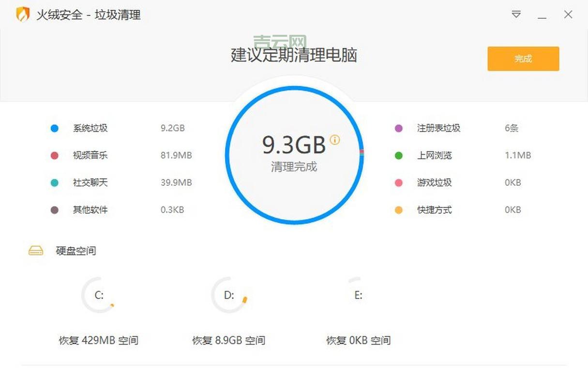The image size is (588, 387).
Task: Select the 快捷方式 orange category dot
Action: (x=398, y=210)
